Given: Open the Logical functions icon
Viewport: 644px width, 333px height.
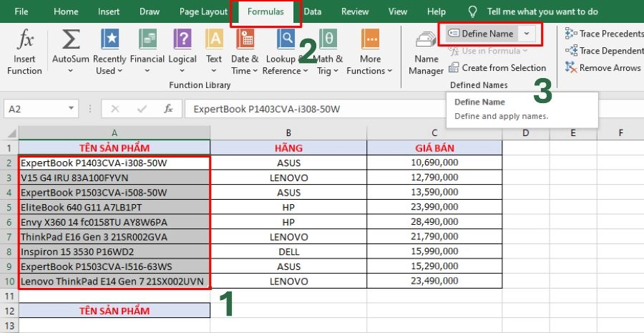Looking at the screenshot, I should [182, 39].
